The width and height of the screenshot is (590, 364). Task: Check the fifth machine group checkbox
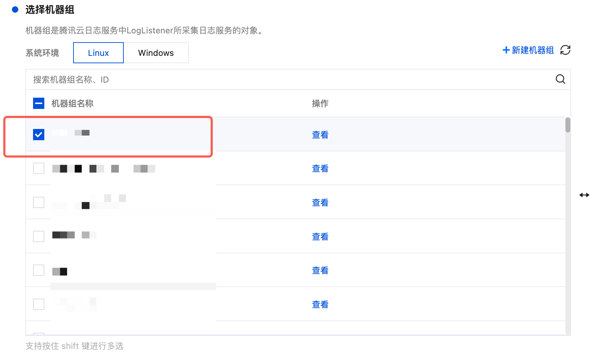(x=39, y=270)
